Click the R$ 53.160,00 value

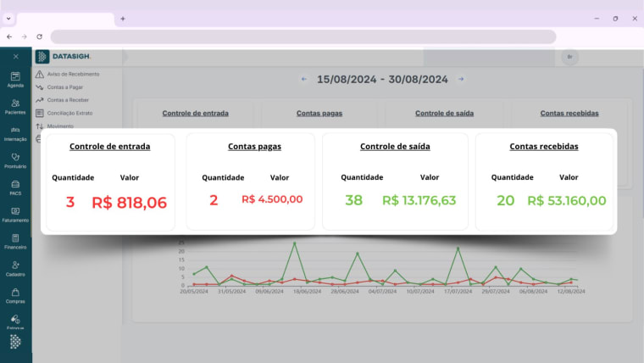click(x=567, y=201)
